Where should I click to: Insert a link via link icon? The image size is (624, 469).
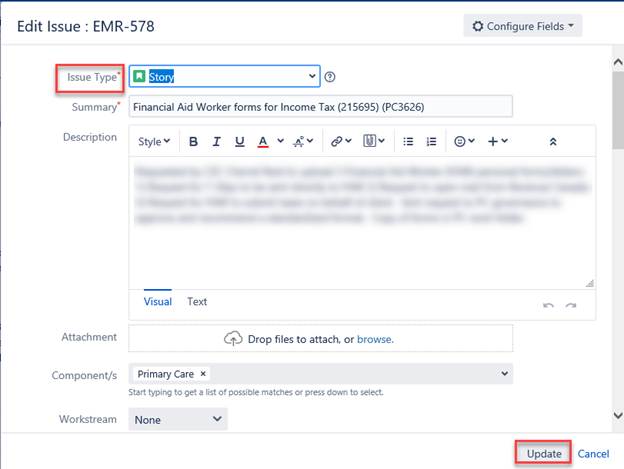click(x=337, y=141)
